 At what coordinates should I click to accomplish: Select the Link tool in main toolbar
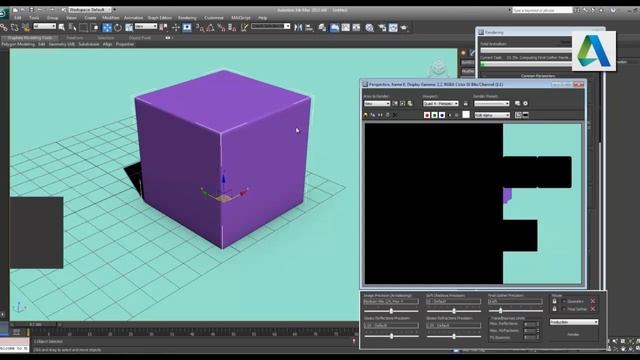4,27
